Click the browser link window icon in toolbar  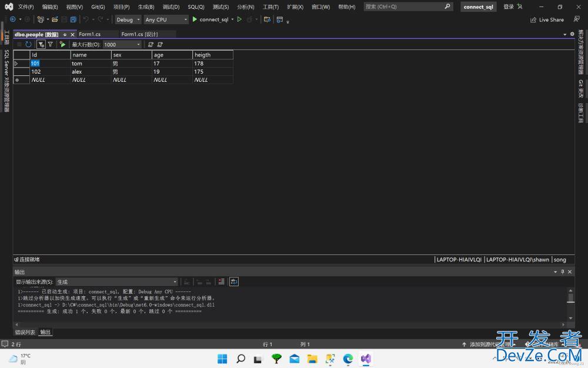pyautogui.click(x=280, y=19)
